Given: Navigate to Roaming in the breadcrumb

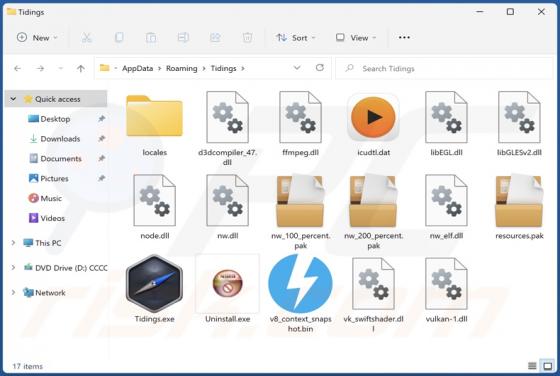Looking at the screenshot, I should coord(181,68).
